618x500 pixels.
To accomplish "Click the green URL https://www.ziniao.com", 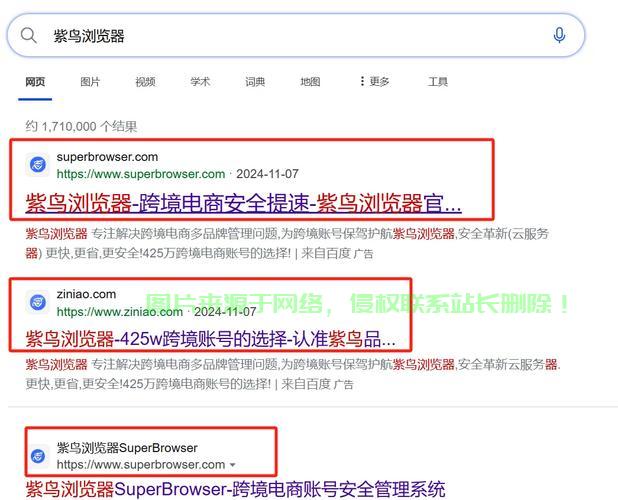I will click(x=119, y=312).
